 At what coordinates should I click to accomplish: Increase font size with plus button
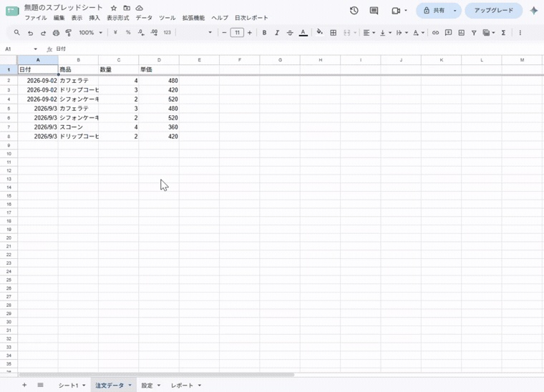249,33
